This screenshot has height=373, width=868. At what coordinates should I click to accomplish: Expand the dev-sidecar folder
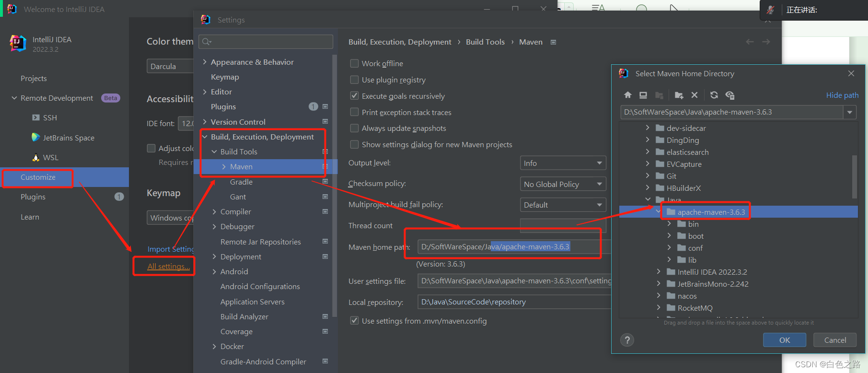[648, 128]
